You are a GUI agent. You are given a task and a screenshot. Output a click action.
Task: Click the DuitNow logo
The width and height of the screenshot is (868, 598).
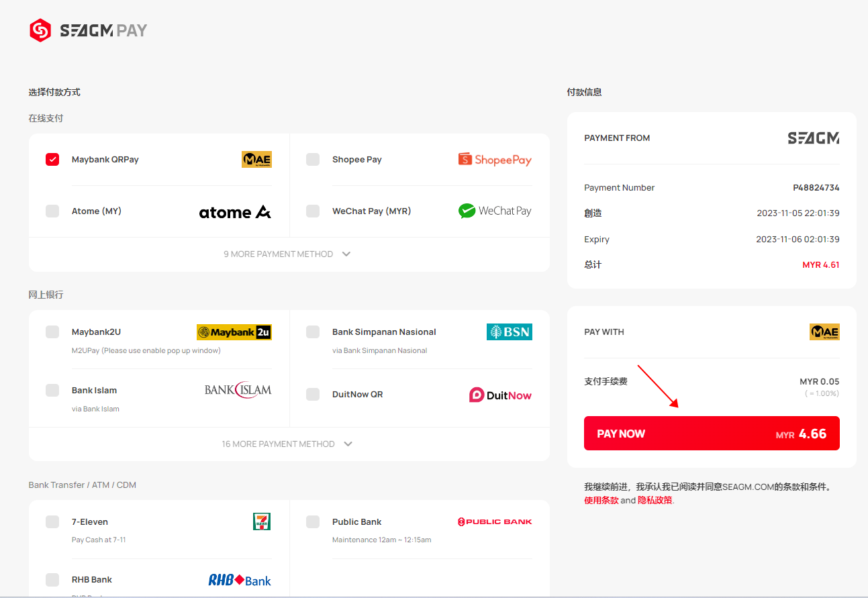[500, 395]
